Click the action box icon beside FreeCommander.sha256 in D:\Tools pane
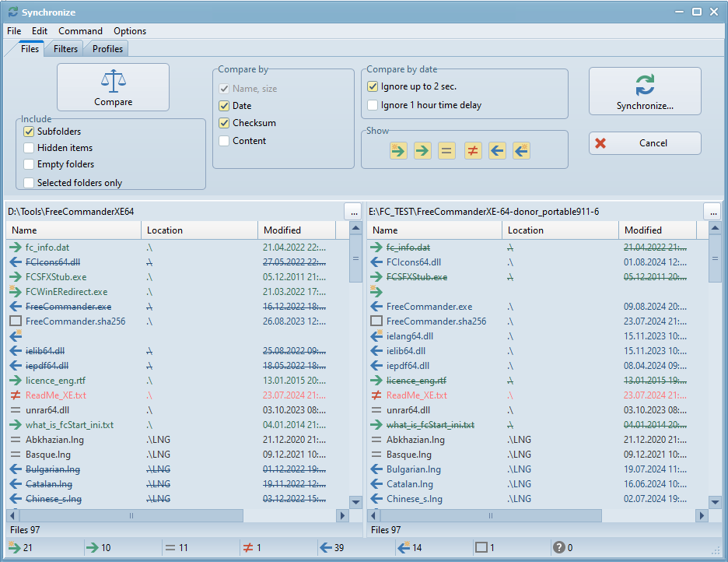 coord(16,321)
